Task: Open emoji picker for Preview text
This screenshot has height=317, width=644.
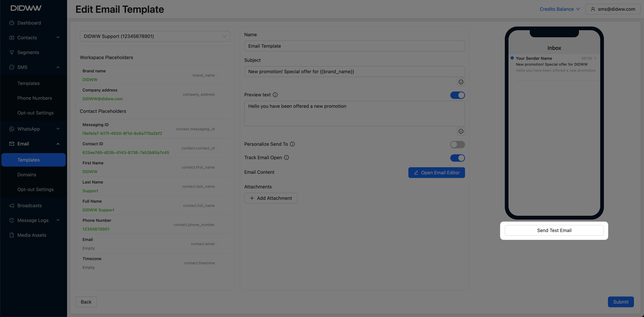Action: tap(461, 131)
